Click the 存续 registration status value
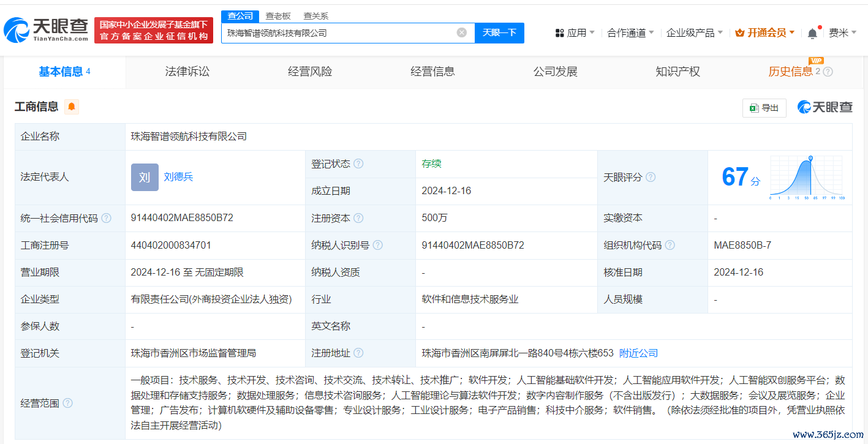Image resolution: width=868 pixels, height=444 pixels. click(431, 164)
